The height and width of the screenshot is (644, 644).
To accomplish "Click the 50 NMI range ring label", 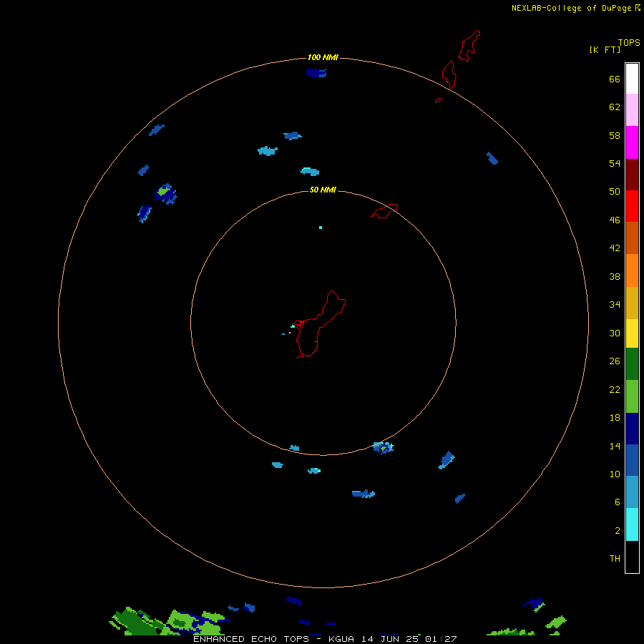I will coord(323,190).
